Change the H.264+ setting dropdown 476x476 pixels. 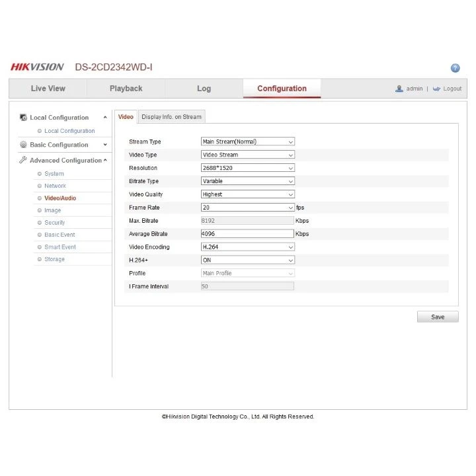tap(247, 260)
